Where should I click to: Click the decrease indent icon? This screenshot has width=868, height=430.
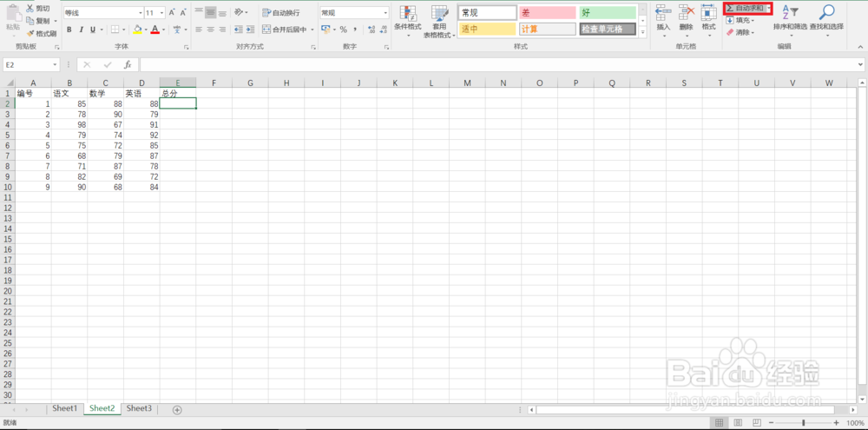pyautogui.click(x=239, y=30)
